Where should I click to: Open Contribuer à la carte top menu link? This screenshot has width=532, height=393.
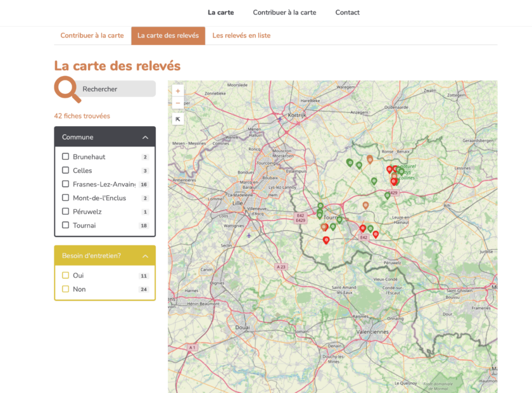(284, 13)
